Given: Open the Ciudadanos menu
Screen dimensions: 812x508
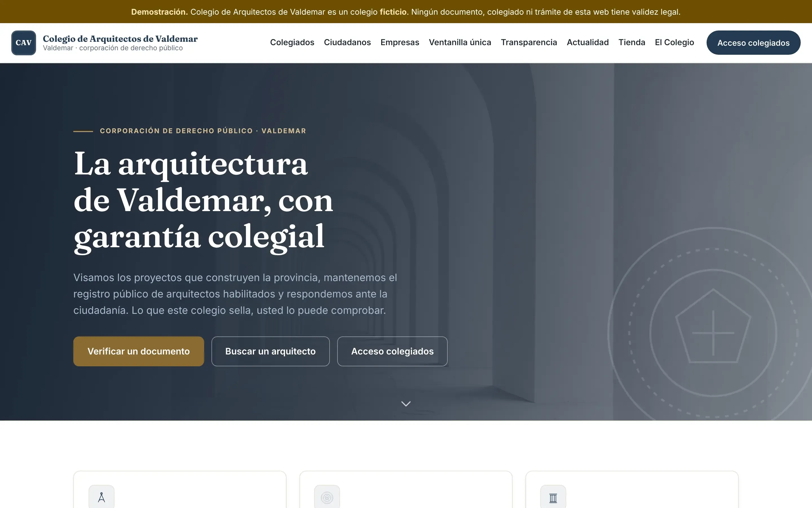Looking at the screenshot, I should tap(347, 42).
